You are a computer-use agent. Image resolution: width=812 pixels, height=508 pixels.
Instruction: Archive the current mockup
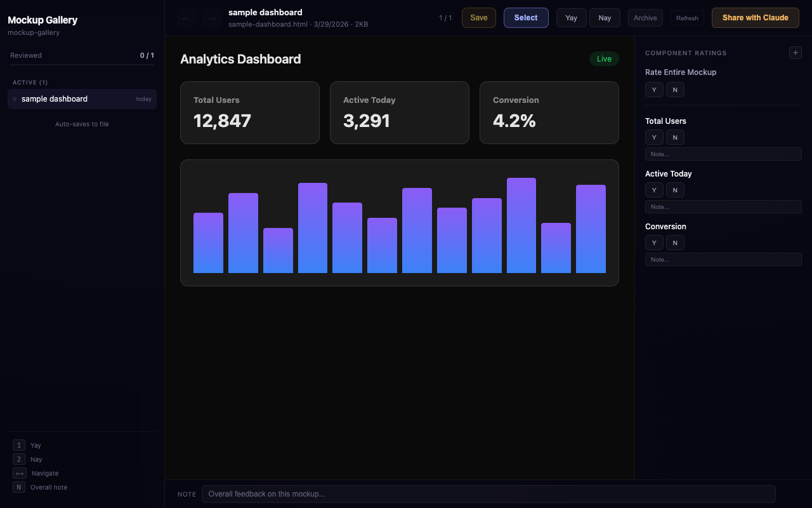pyautogui.click(x=645, y=18)
